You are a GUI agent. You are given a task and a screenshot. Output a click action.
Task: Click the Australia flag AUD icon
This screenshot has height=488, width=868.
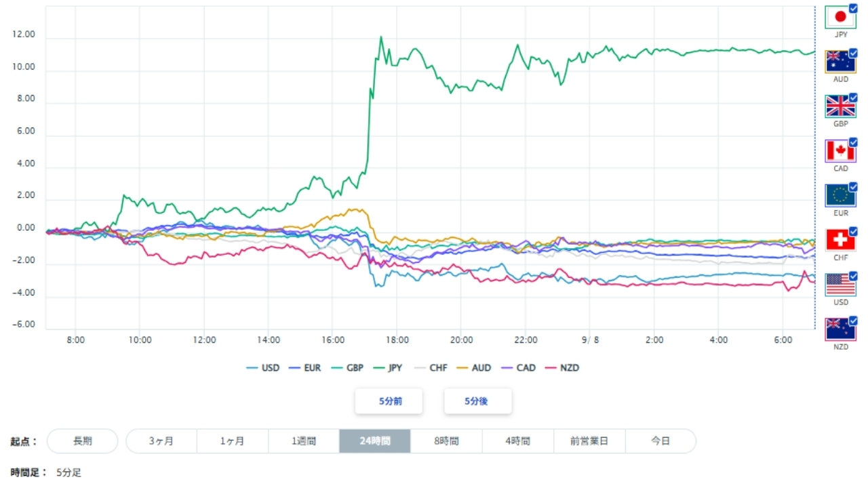(x=840, y=62)
